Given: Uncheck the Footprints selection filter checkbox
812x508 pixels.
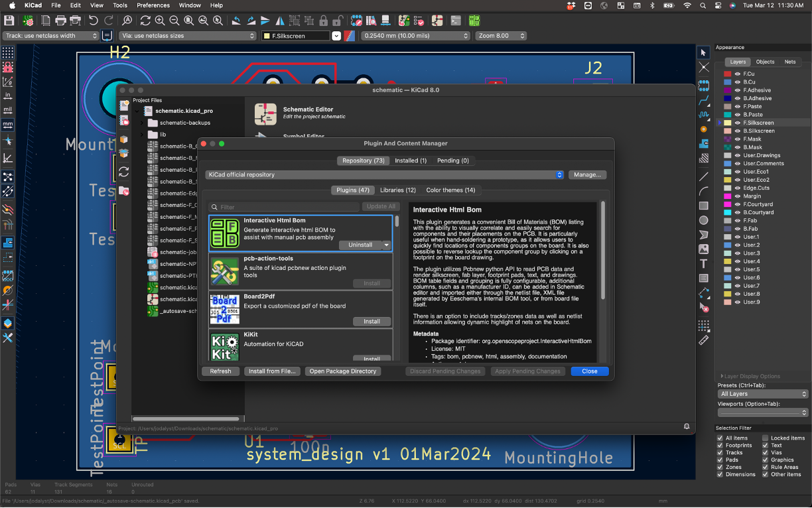Looking at the screenshot, I should 720,445.
